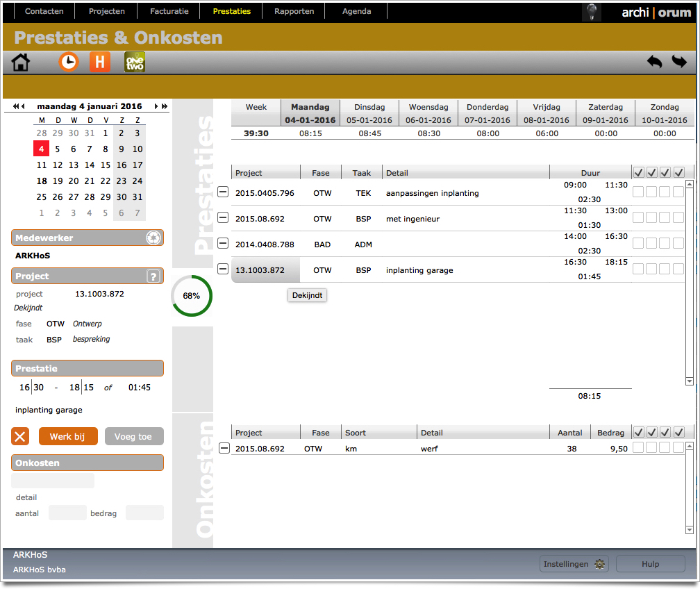Image resolution: width=700 pixels, height=589 pixels.
Task: Open Instellingen settings button
Action: point(574,564)
